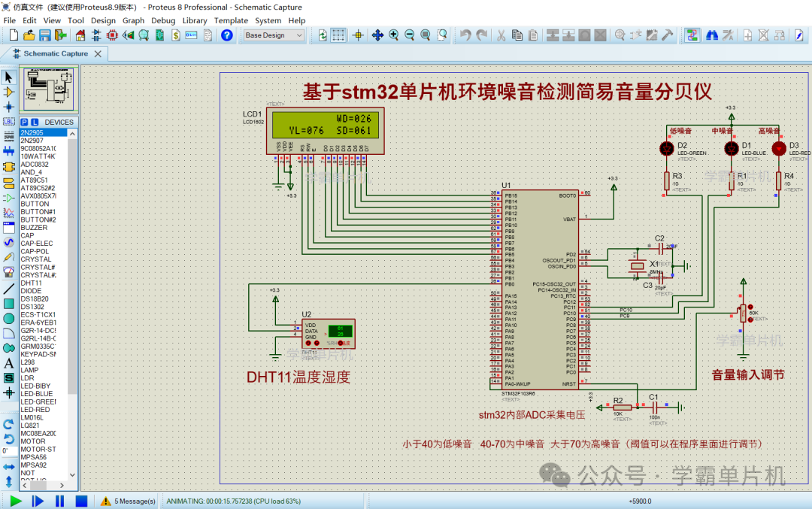Image resolution: width=812 pixels, height=509 pixels.
Task: Click the P pick-devices button
Action: click(24, 123)
